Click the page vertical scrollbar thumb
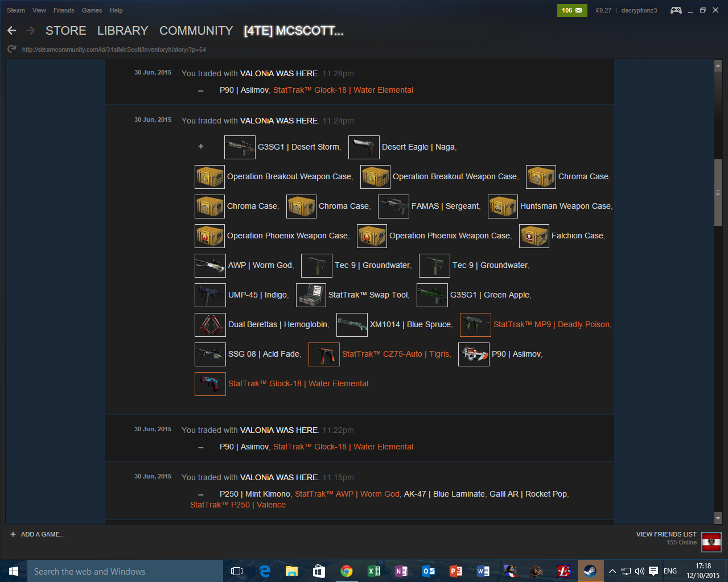728x582 pixels. click(718, 192)
